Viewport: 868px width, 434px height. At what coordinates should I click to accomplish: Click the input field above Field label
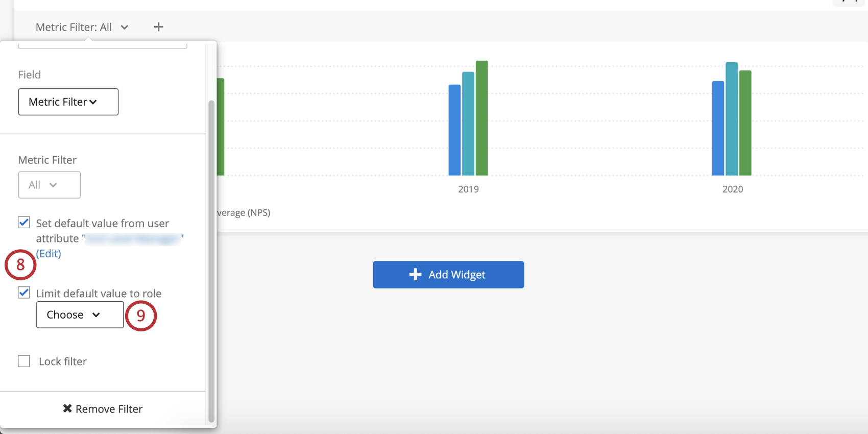coord(103,46)
